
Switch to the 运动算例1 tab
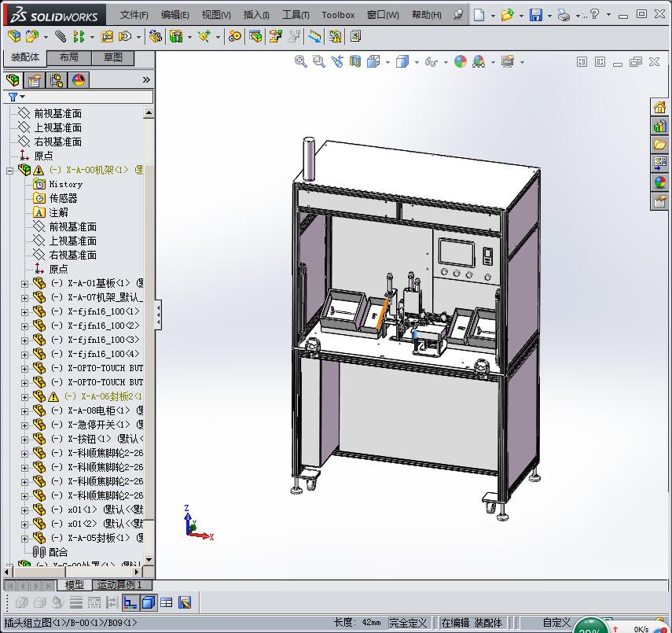pos(122,585)
